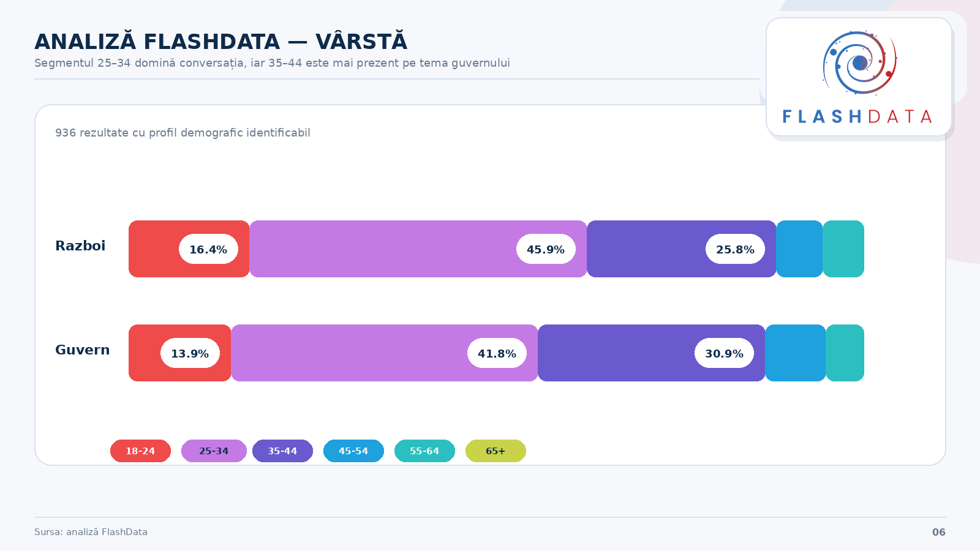
Task: Select the 65+ legend pill
Action: pyautogui.click(x=496, y=451)
